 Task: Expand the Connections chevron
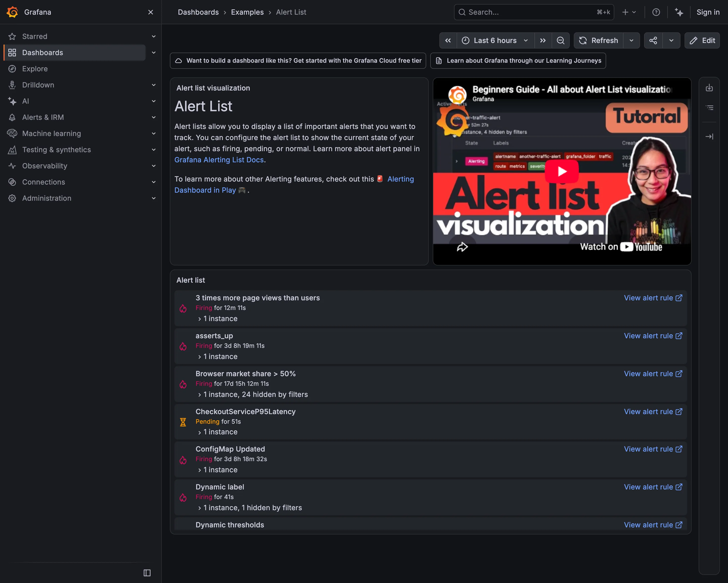click(x=154, y=182)
